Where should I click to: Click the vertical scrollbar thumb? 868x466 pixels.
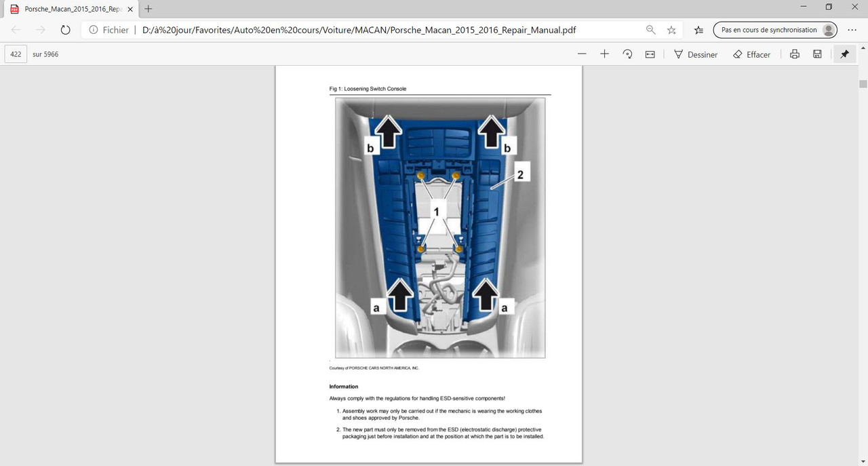[x=863, y=84]
